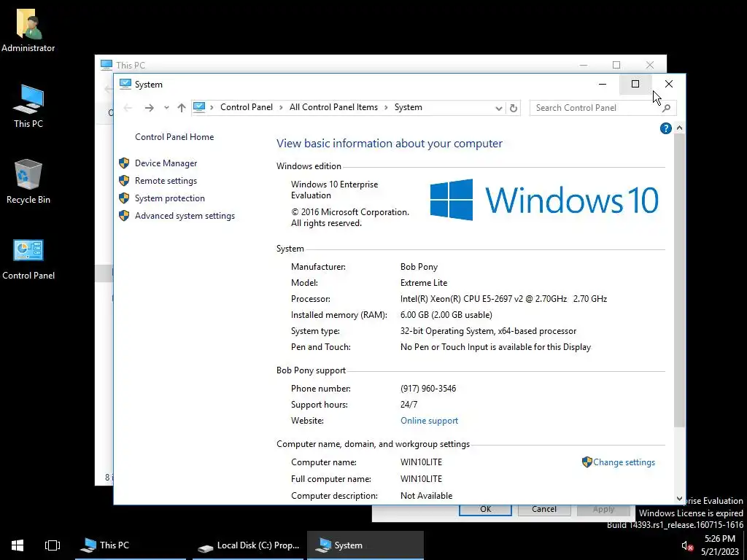Screen dimensions: 747x560
Task: Open the recent locations dropdown arrow
Action: (x=166, y=108)
